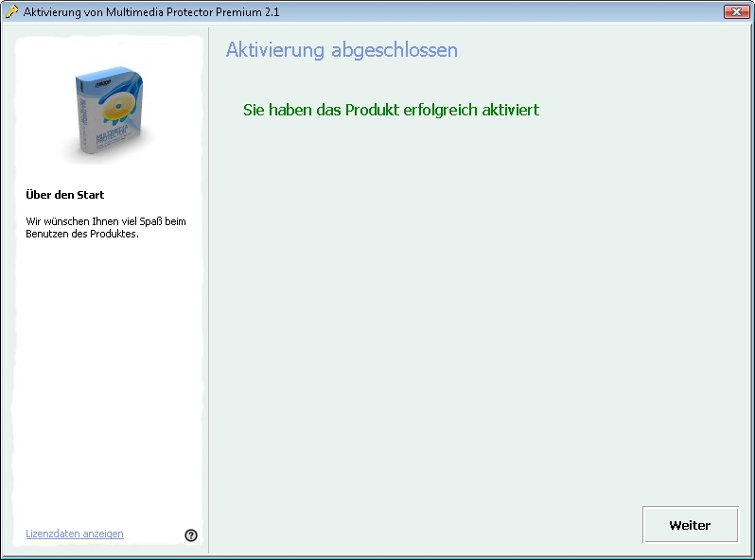Click the key icon in title bar
Image resolution: width=755 pixels, height=560 pixels.
[x=12, y=12]
